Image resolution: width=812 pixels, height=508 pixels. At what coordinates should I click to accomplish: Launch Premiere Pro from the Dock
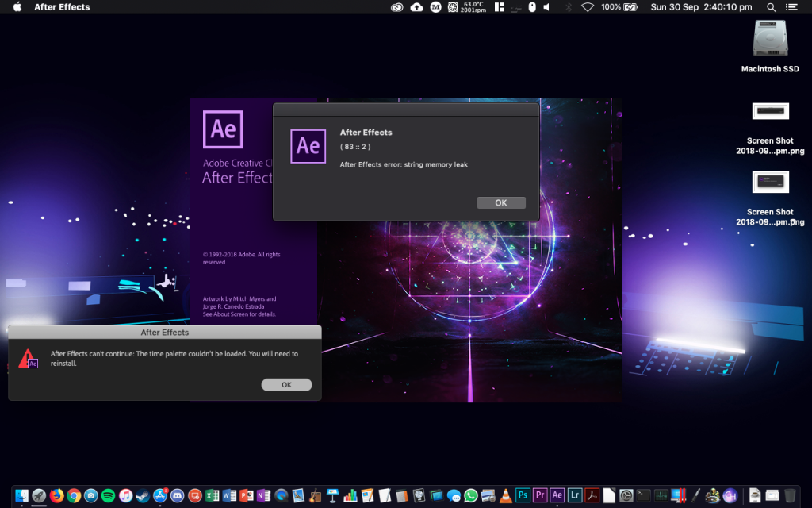coord(540,495)
